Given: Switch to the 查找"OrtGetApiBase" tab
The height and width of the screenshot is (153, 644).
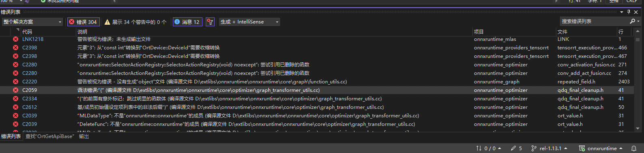Looking at the screenshot, I should coord(50,136).
